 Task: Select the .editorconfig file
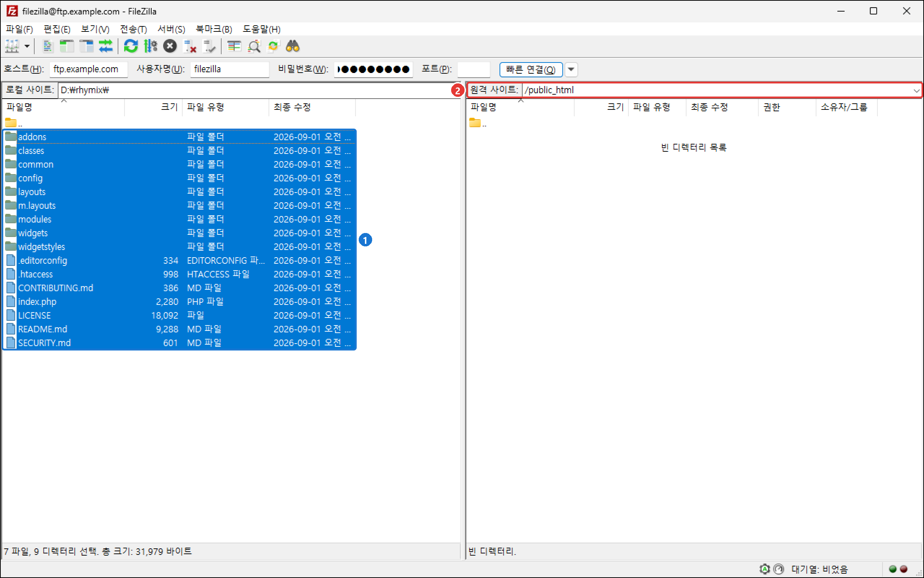(179, 261)
